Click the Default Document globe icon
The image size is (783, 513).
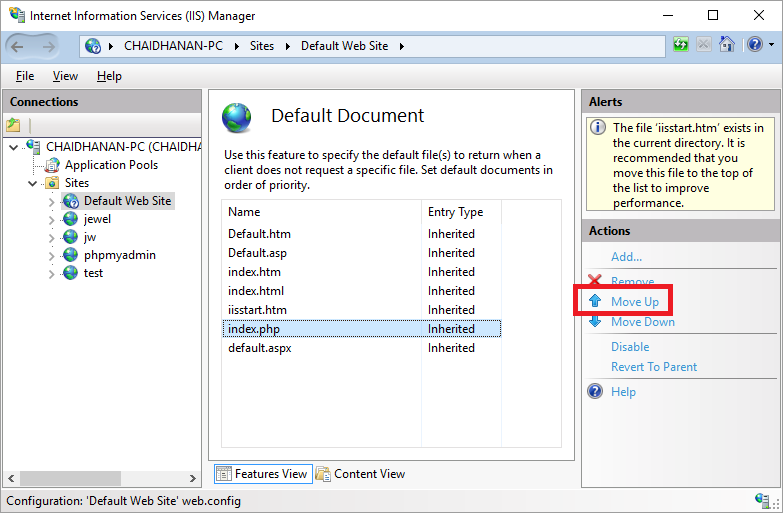[237, 117]
